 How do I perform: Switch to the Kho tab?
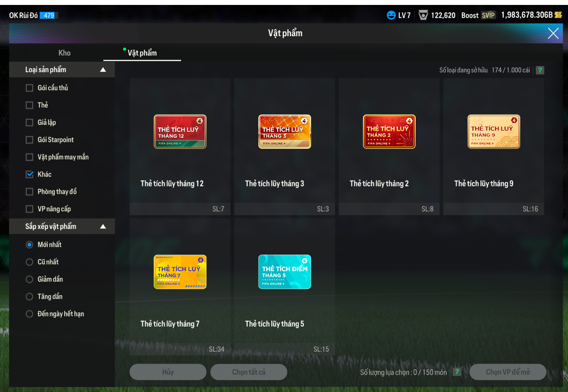pos(64,53)
